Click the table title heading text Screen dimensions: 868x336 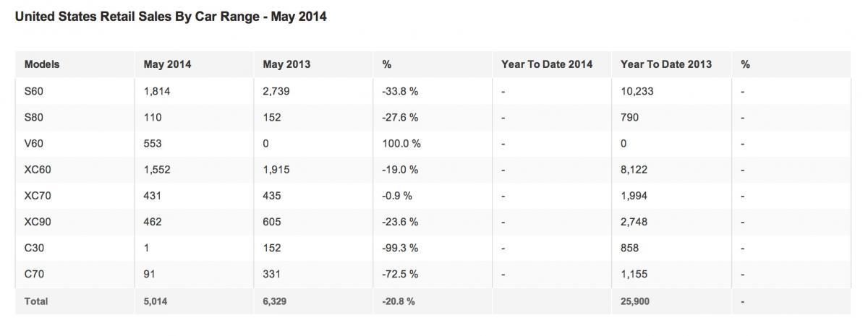pos(171,17)
